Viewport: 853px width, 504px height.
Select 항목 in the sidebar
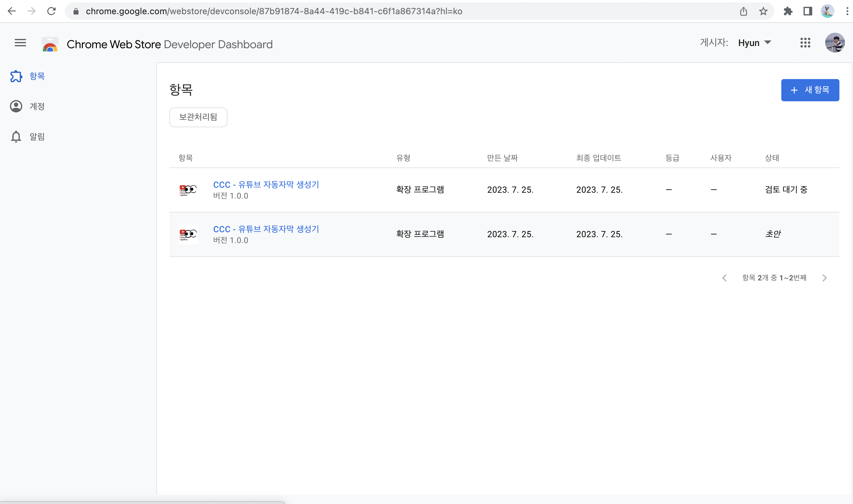tap(37, 76)
